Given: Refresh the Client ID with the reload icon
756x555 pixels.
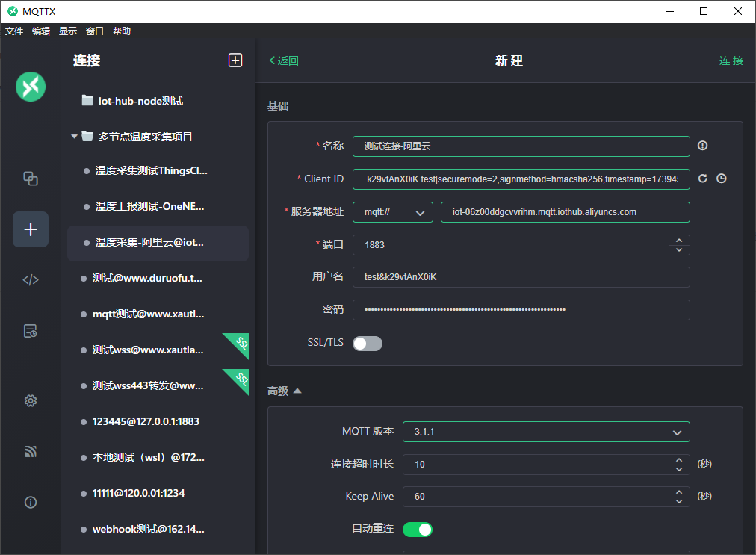Looking at the screenshot, I should tap(702, 179).
